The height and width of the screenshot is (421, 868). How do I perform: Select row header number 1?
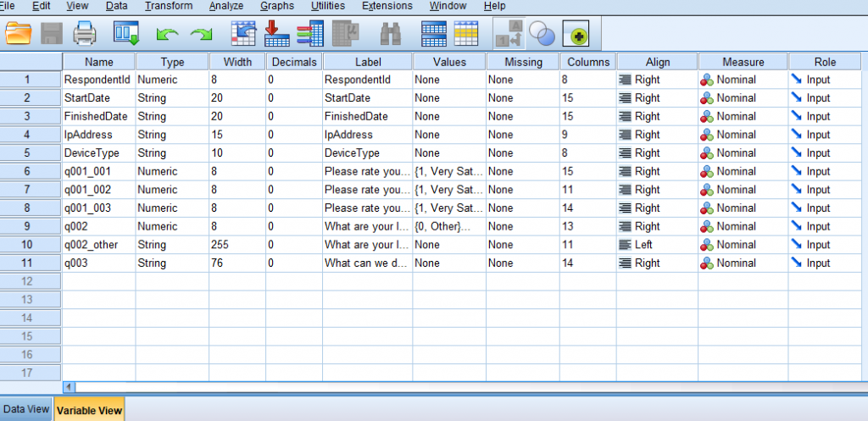pyautogui.click(x=31, y=80)
